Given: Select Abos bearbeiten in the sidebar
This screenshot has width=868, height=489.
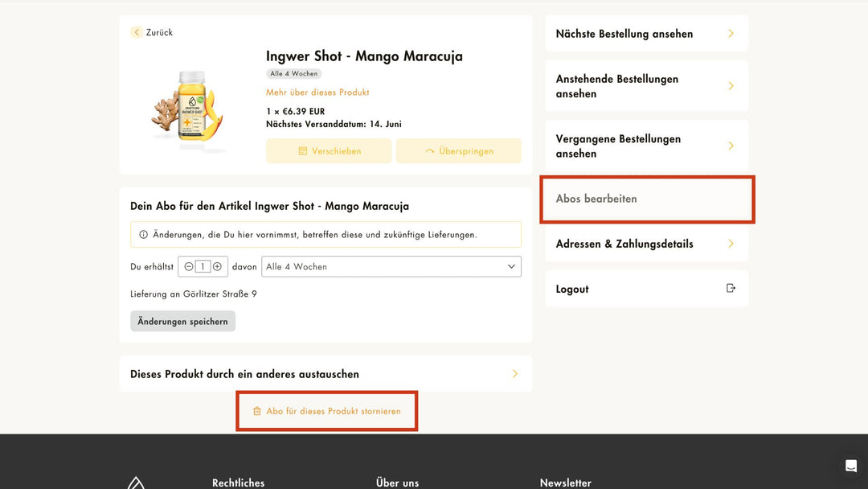Looking at the screenshot, I should click(646, 199).
